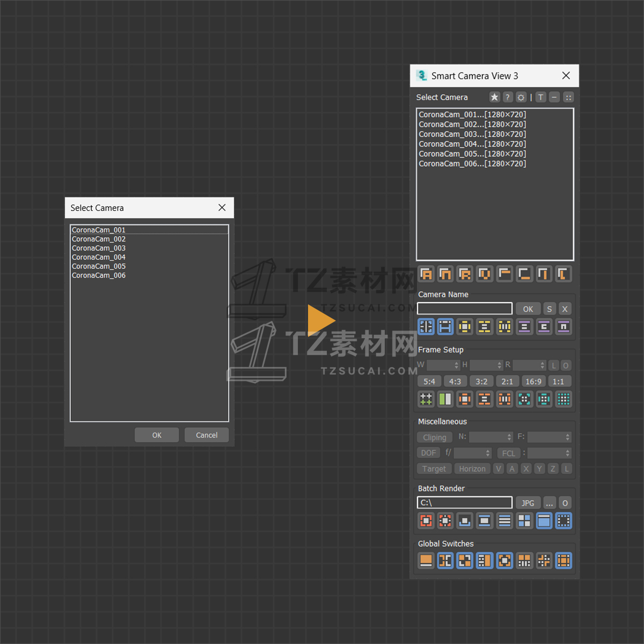
Task: Click Cancel in Select Camera dialog
Action: click(x=207, y=435)
